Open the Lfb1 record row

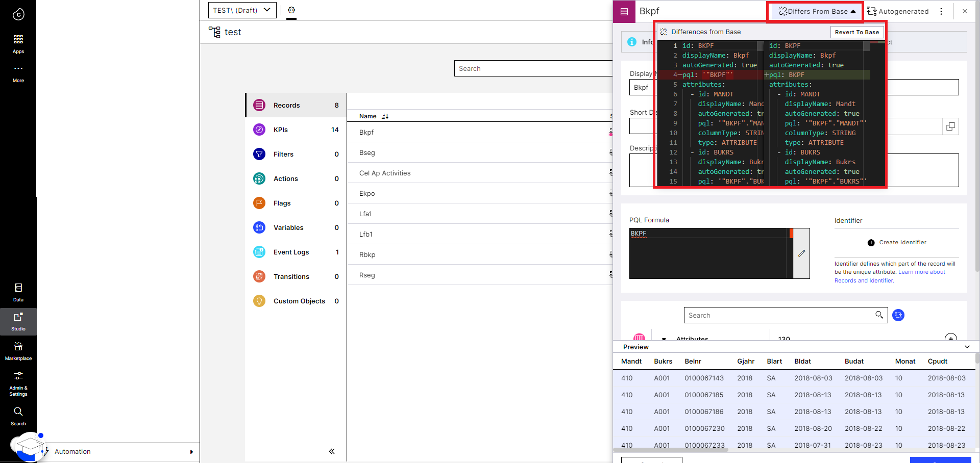[x=480, y=234]
